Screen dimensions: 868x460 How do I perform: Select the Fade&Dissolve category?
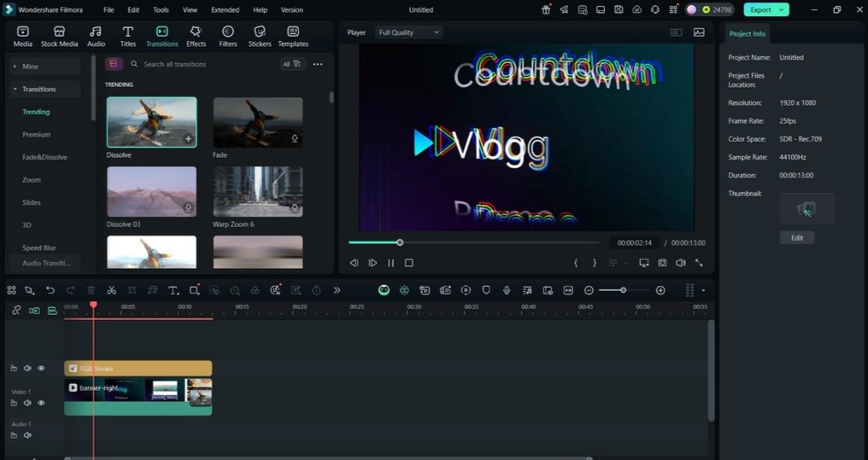pos(44,157)
